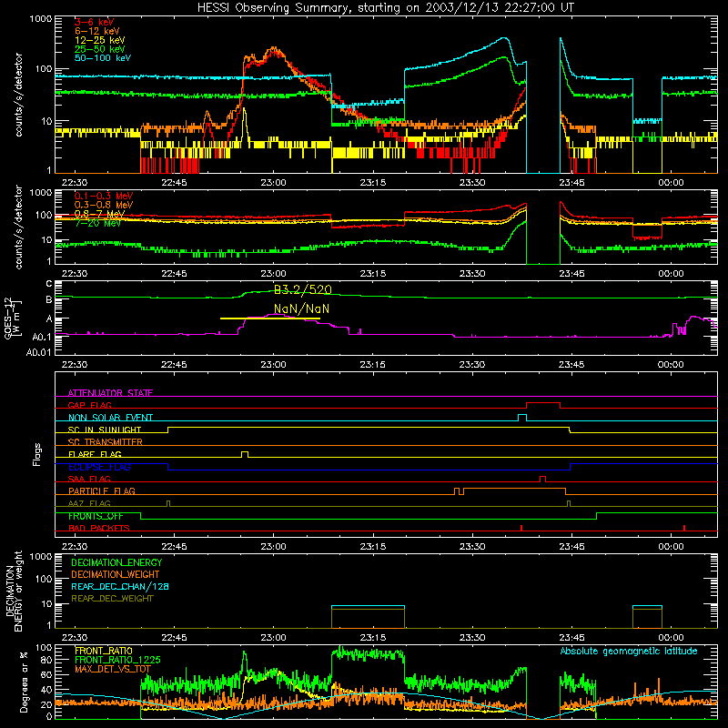Select the GAP_FLAG label
The height and width of the screenshot is (728, 728).
[89, 405]
